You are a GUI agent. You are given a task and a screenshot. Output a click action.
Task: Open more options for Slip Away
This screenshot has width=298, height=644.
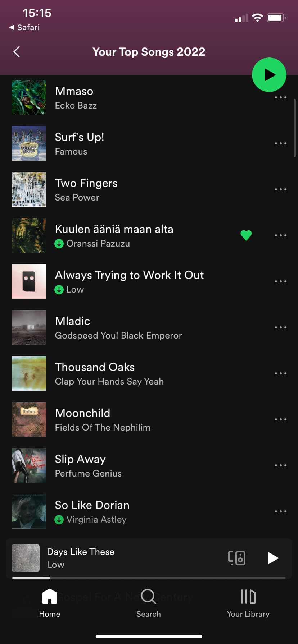(281, 465)
